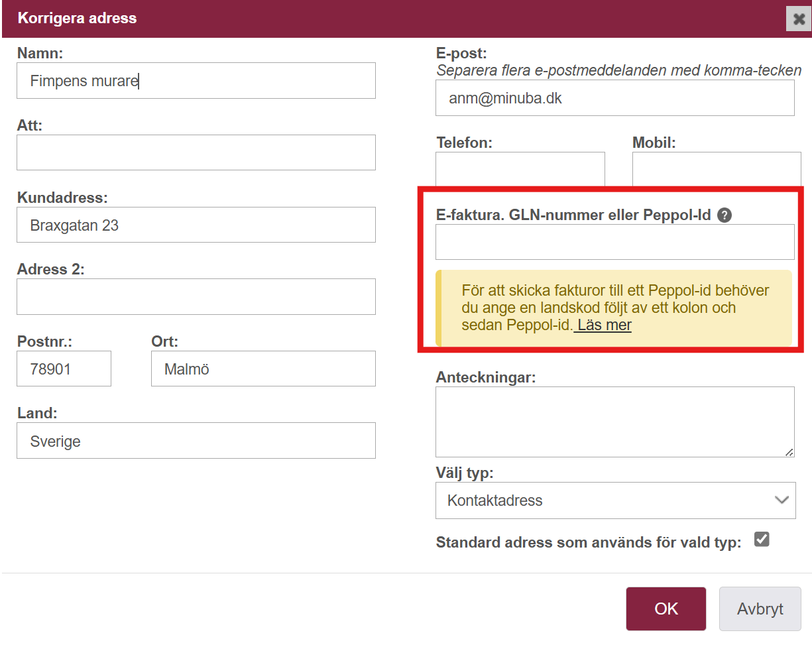
Task: Open the Välj typ dropdown
Action: [x=615, y=500]
